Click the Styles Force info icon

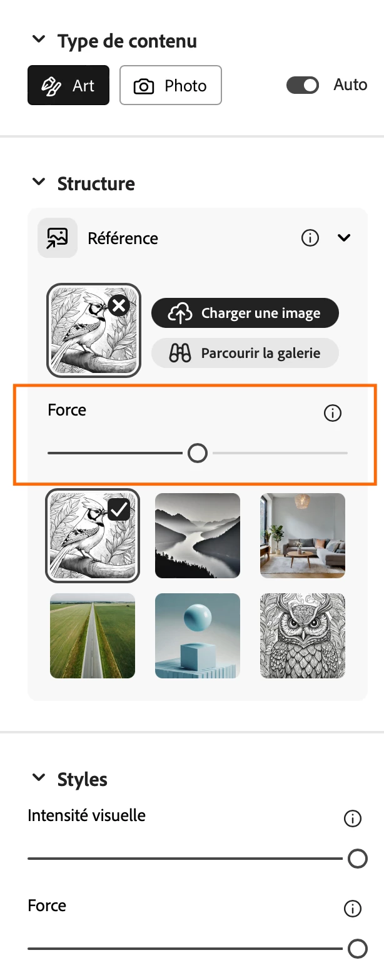(353, 909)
